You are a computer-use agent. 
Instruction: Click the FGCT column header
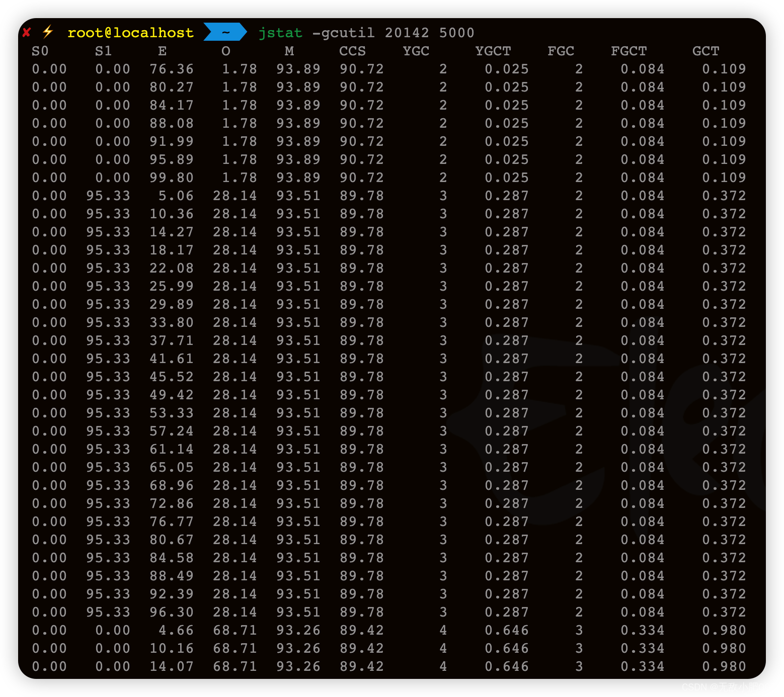pyautogui.click(x=629, y=51)
